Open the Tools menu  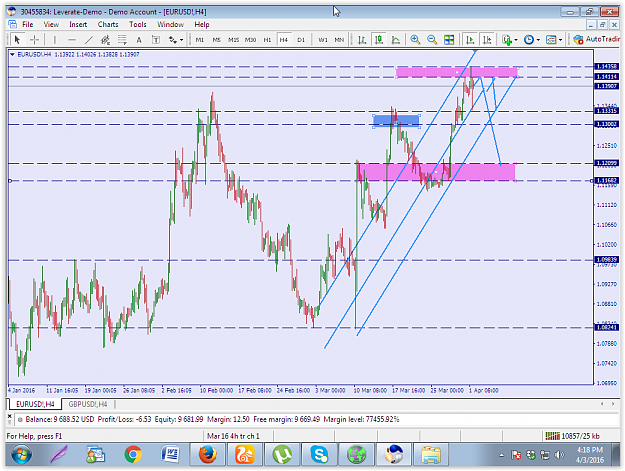pyautogui.click(x=138, y=24)
